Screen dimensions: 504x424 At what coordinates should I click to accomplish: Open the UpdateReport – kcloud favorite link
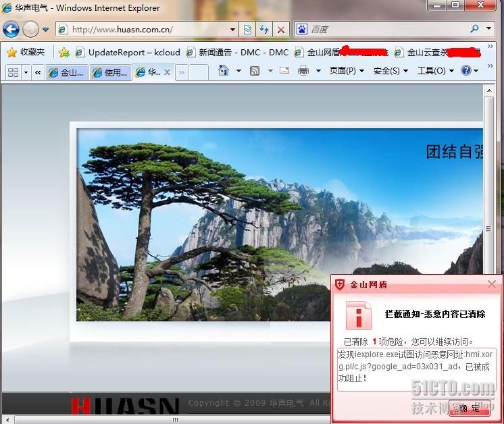128,52
